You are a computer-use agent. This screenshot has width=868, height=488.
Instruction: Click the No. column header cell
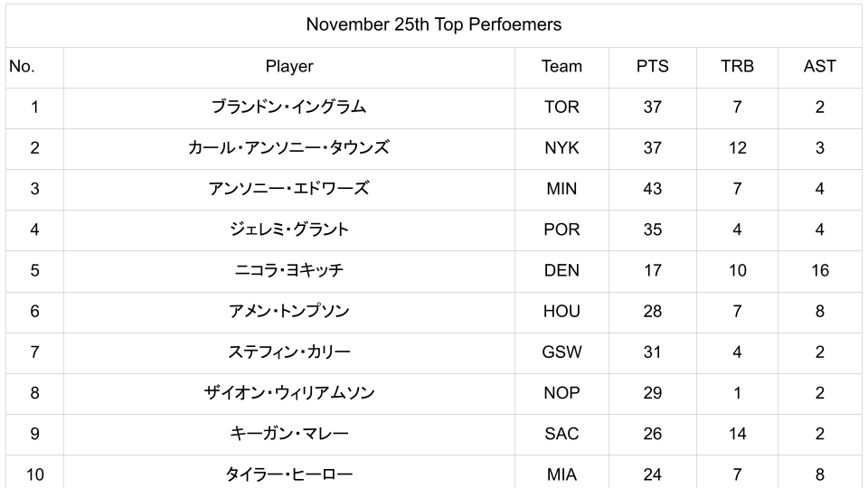(x=34, y=66)
